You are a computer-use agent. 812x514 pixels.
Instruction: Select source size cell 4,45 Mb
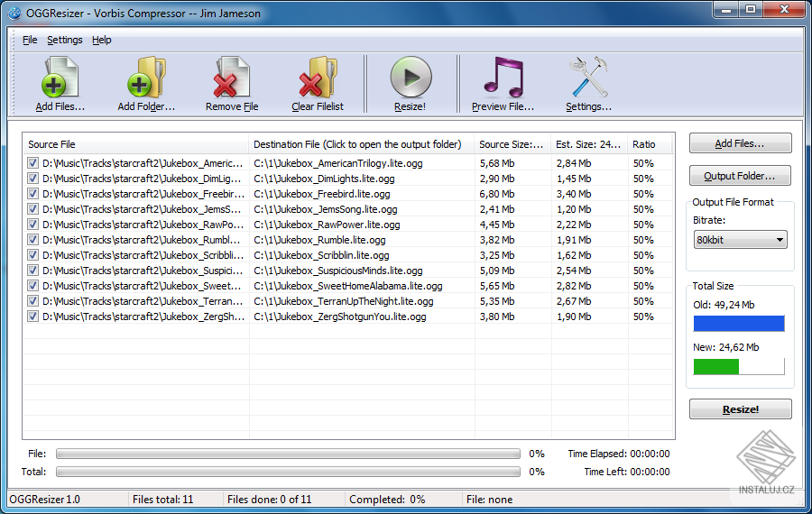496,225
